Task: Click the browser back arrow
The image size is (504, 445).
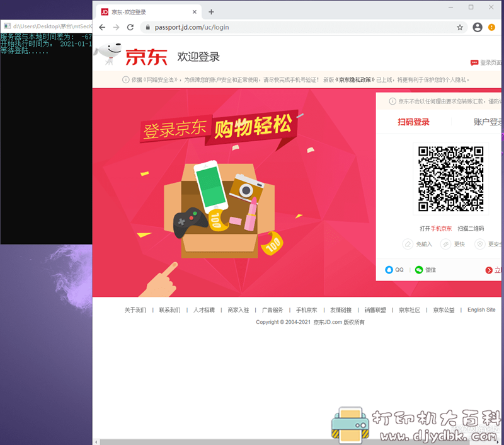Action: [x=102, y=27]
